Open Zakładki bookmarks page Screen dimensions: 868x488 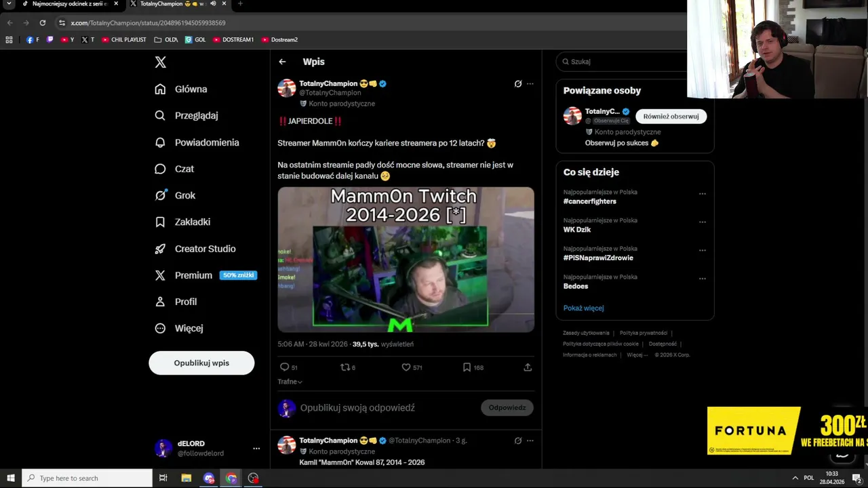[x=182, y=222]
